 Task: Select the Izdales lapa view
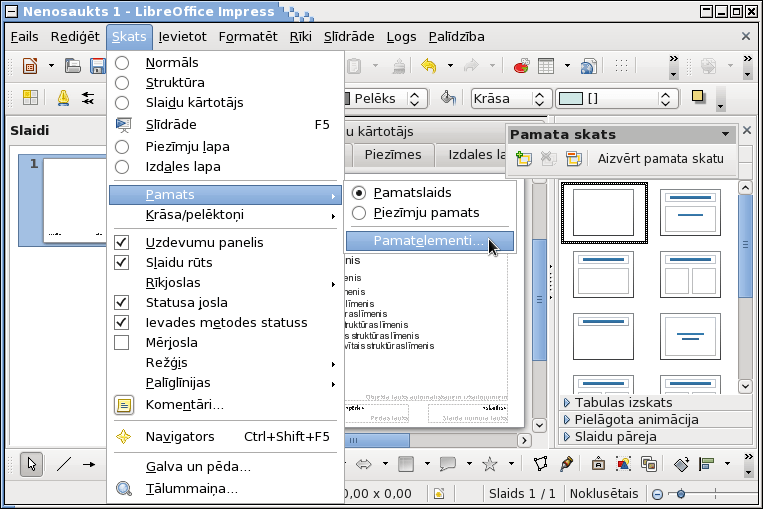[122, 167]
